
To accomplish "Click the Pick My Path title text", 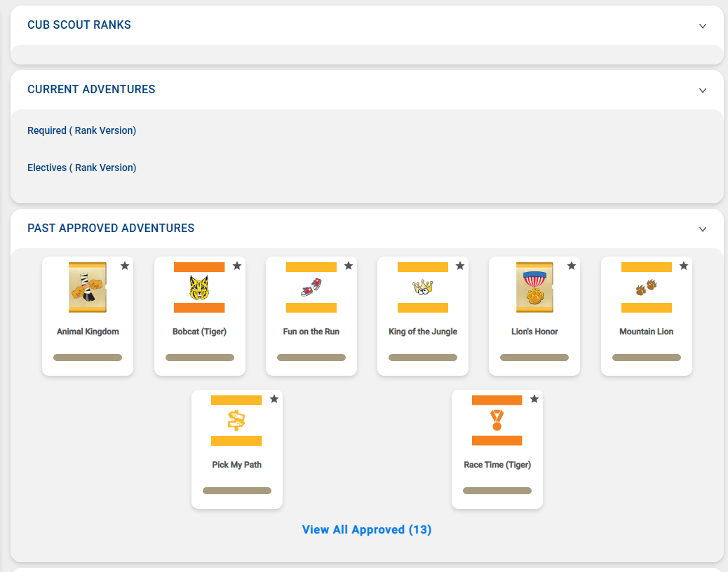I will pos(236,465).
